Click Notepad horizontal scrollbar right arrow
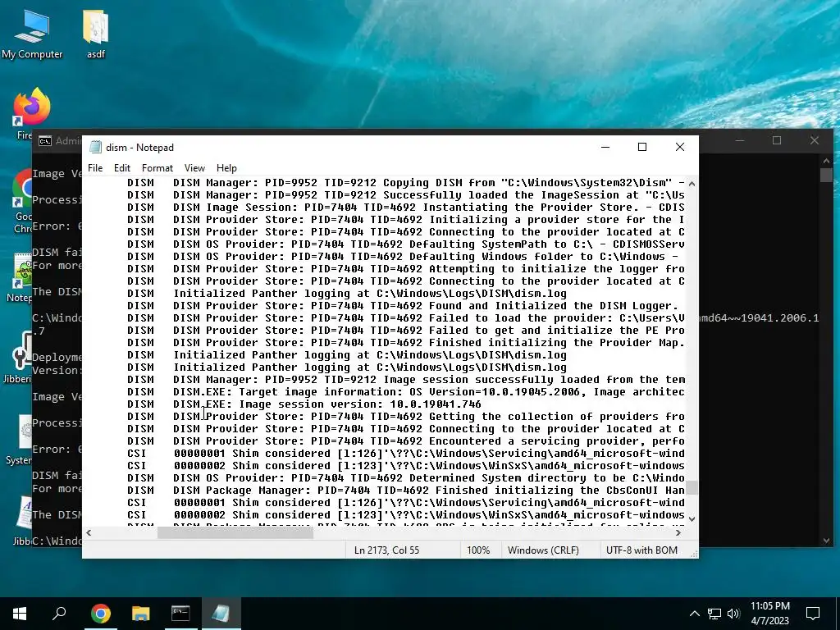The width and height of the screenshot is (840, 630). (x=678, y=532)
